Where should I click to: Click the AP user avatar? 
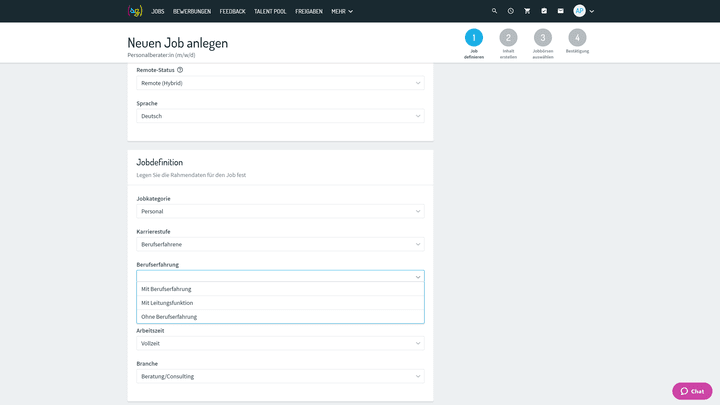point(579,11)
